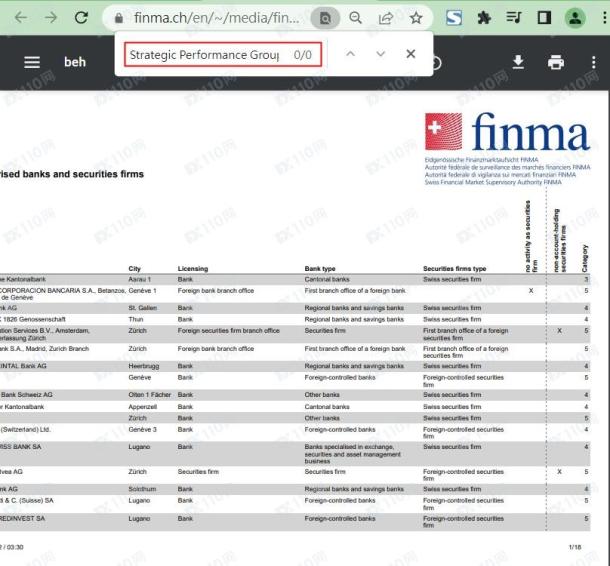Viewport: 610px width, 566px height.
Task: Click the City column header
Action: (134, 269)
